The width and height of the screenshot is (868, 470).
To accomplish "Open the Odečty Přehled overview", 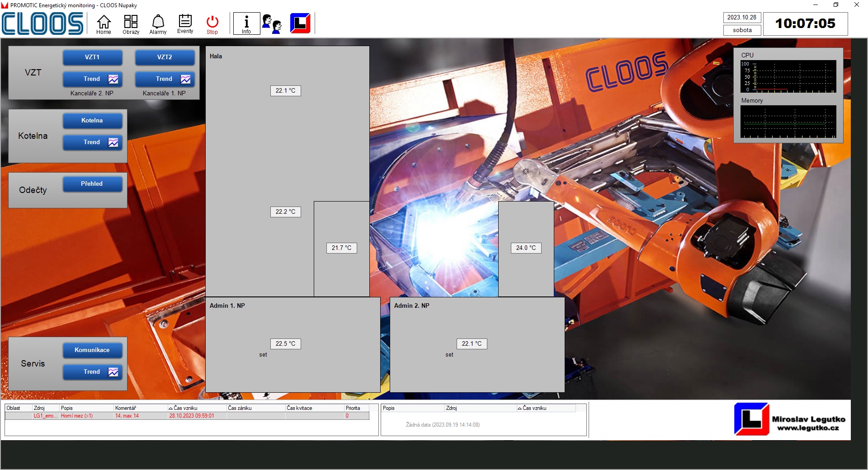I will point(92,184).
